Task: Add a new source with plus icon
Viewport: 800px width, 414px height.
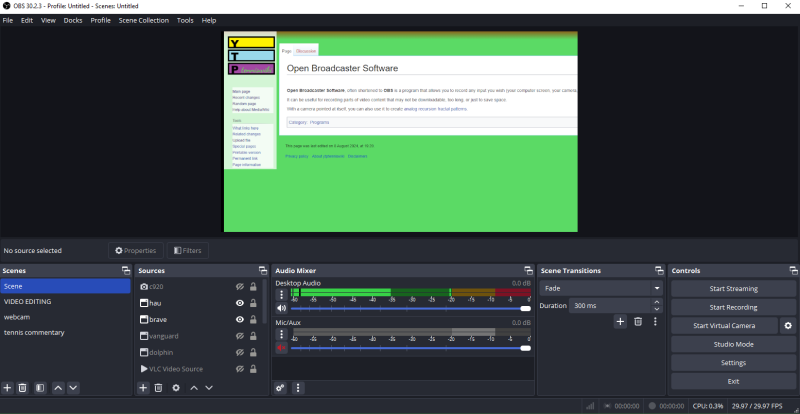Action: (143, 388)
